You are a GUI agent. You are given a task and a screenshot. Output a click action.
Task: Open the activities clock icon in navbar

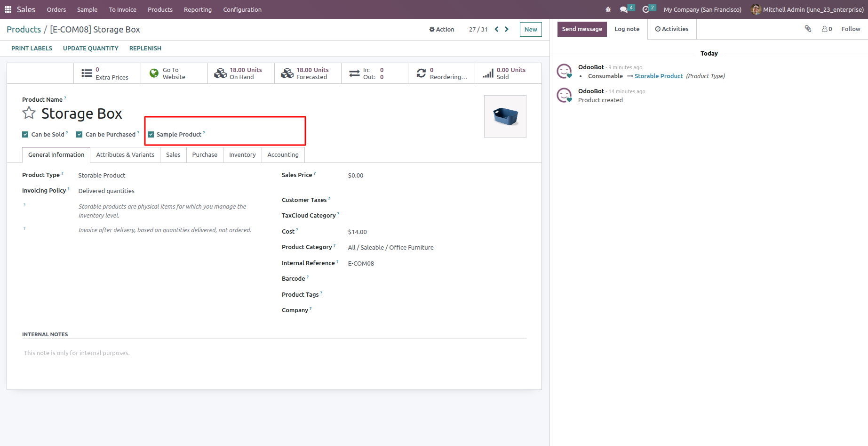tap(645, 9)
